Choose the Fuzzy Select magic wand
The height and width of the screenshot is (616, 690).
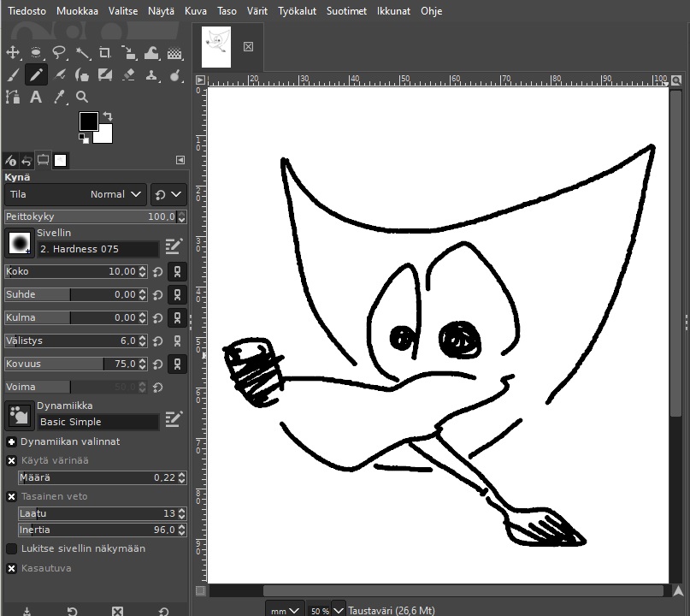[x=82, y=53]
